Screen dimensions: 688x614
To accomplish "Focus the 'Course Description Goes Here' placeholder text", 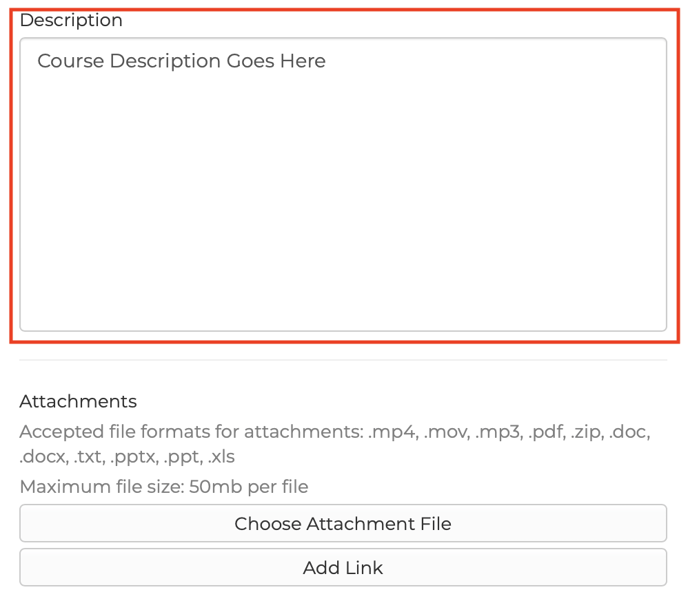I will coord(181,61).
